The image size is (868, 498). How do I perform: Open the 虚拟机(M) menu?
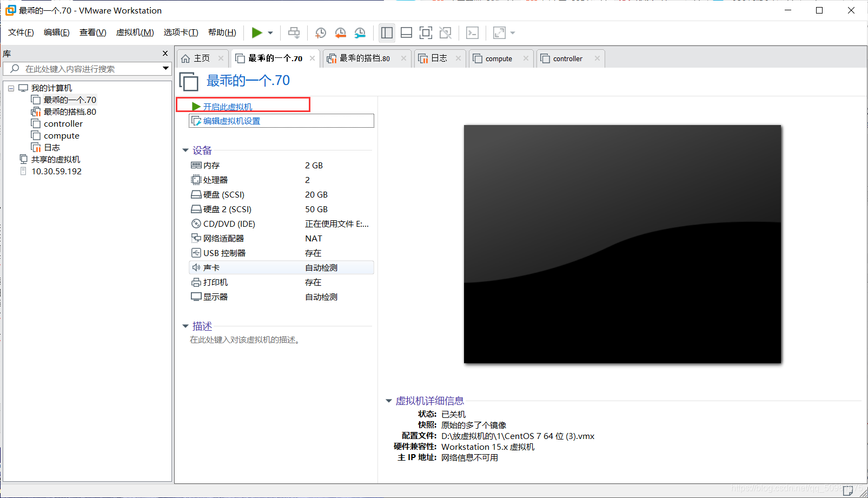point(135,32)
